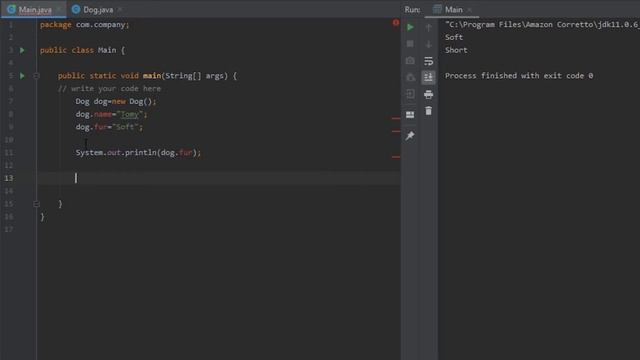Click the red error indicator in editor corner
This screenshot has height=360, width=640.
point(396,22)
